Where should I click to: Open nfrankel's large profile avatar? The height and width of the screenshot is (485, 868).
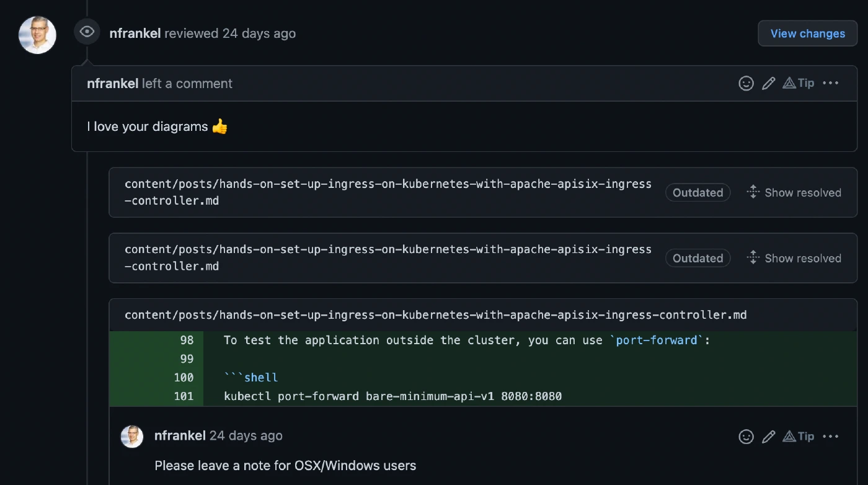(x=38, y=35)
